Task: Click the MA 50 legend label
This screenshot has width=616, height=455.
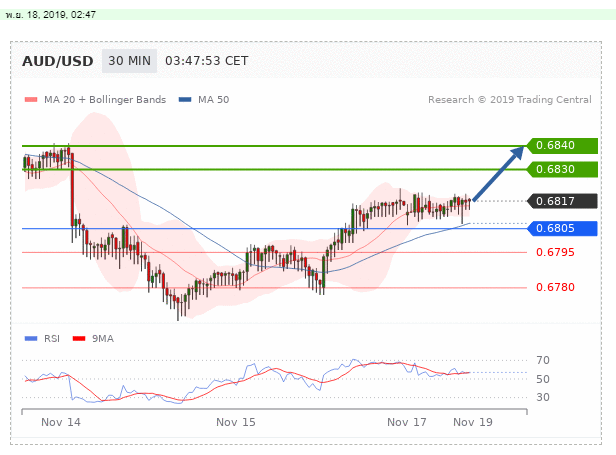Action: coord(213,100)
